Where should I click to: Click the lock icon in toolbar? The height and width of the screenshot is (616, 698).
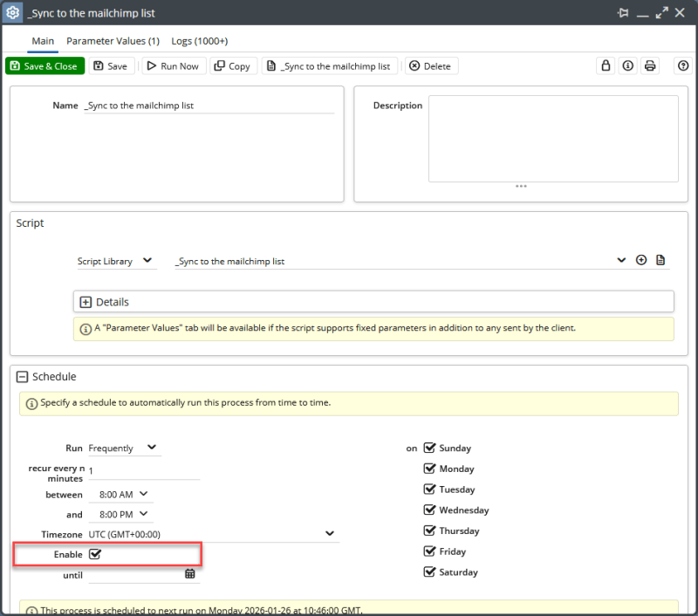click(605, 66)
